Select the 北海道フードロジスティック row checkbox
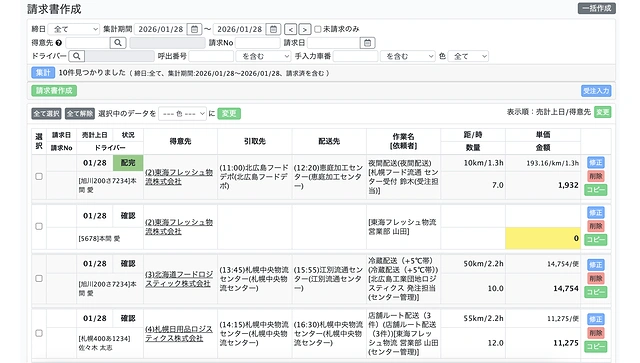640x363 pixels. tap(39, 278)
